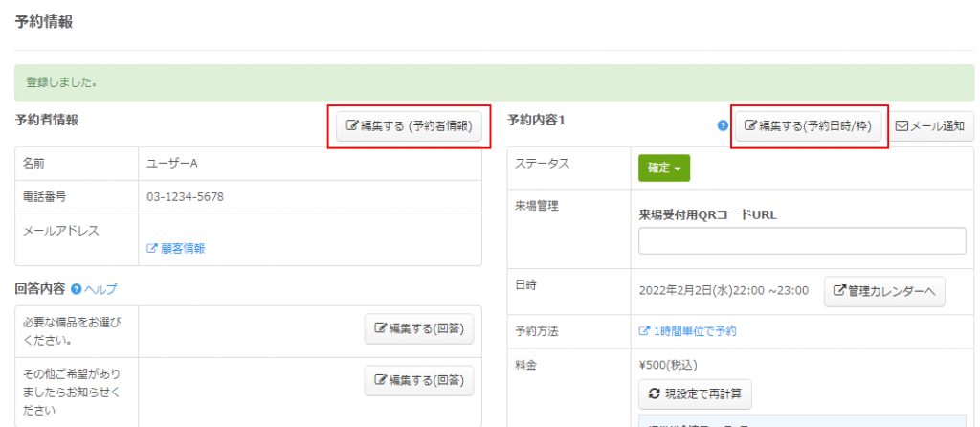Open 管理カレンダーへ from the 日時 row

884,291
